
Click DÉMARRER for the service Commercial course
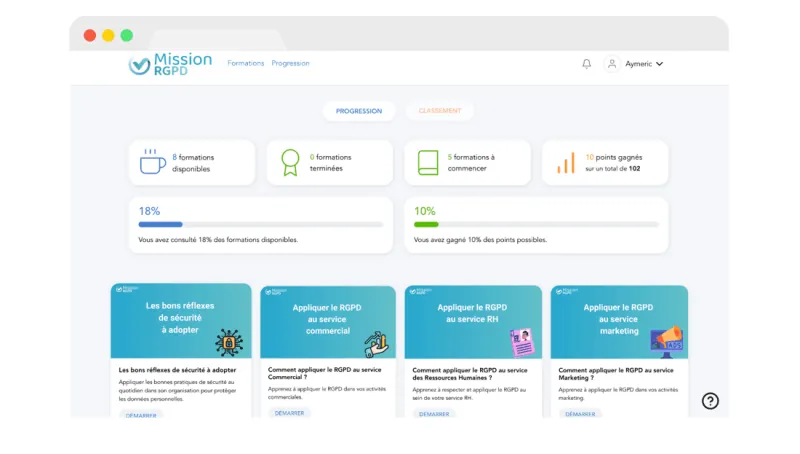coord(289,413)
